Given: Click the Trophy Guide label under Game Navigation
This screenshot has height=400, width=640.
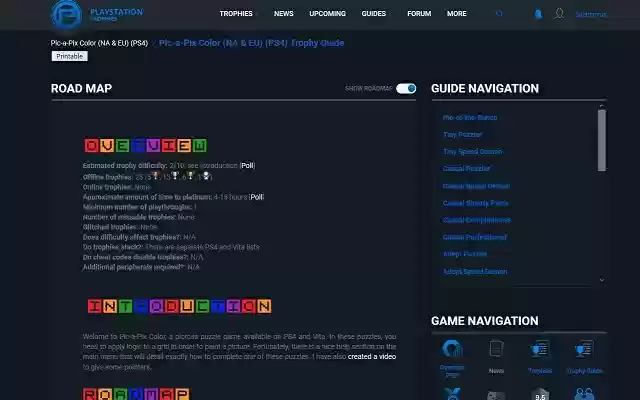Looking at the screenshot, I should (x=584, y=371).
